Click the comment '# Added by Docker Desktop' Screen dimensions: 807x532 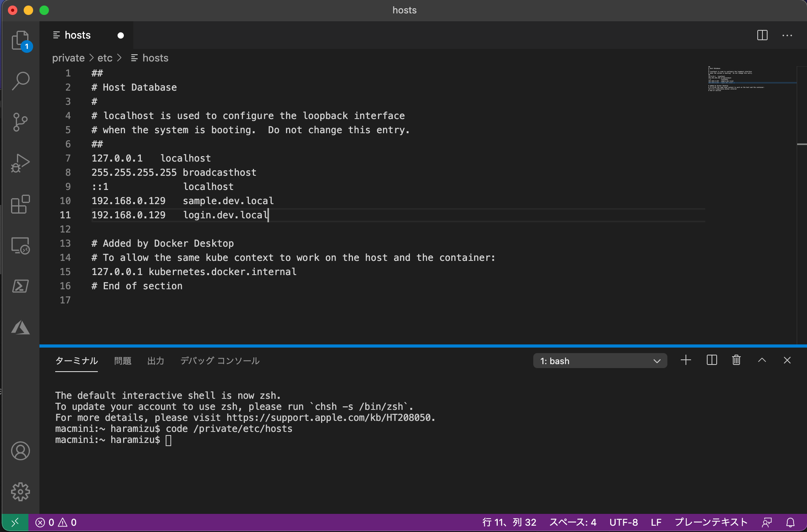click(163, 244)
